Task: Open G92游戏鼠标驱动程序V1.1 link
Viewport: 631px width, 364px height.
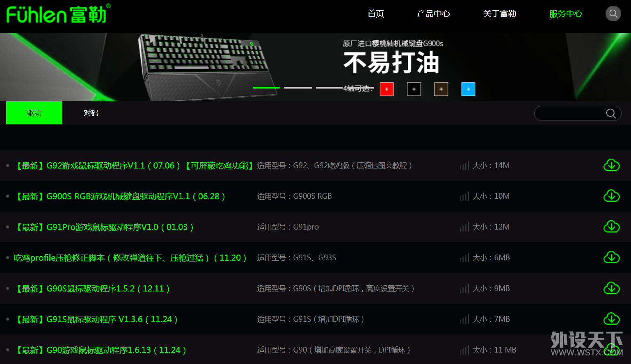Action: [x=134, y=166]
